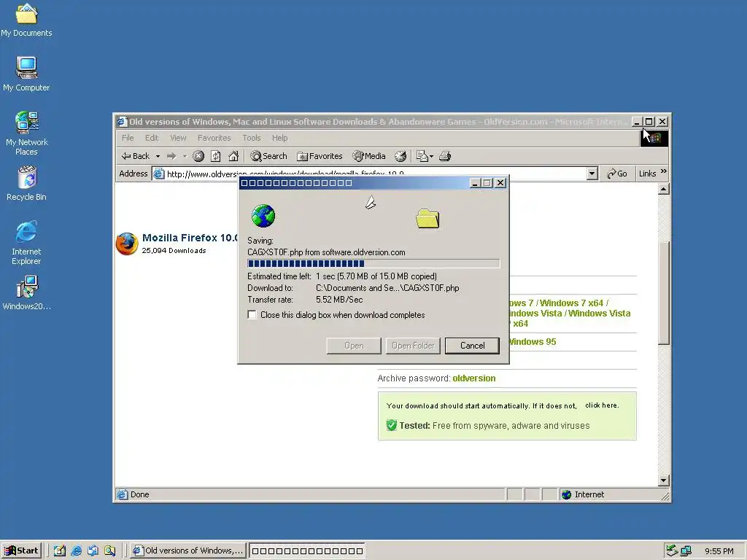Open My Network Places desktop icon
The width and height of the screenshot is (747, 560).
pyautogui.click(x=27, y=133)
